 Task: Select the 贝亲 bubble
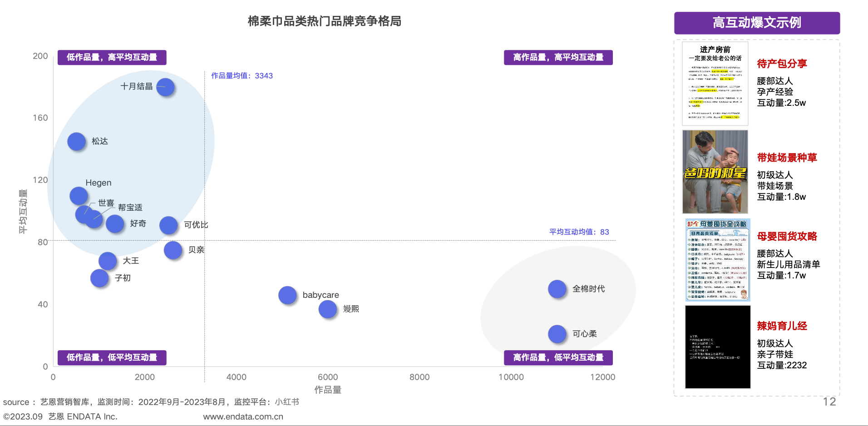pos(173,250)
